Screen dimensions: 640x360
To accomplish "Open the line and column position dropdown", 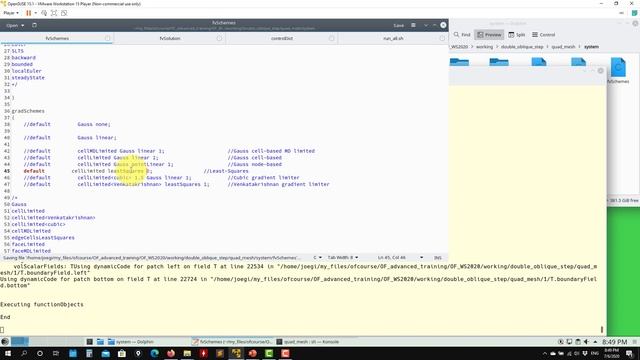I will click(400, 258).
